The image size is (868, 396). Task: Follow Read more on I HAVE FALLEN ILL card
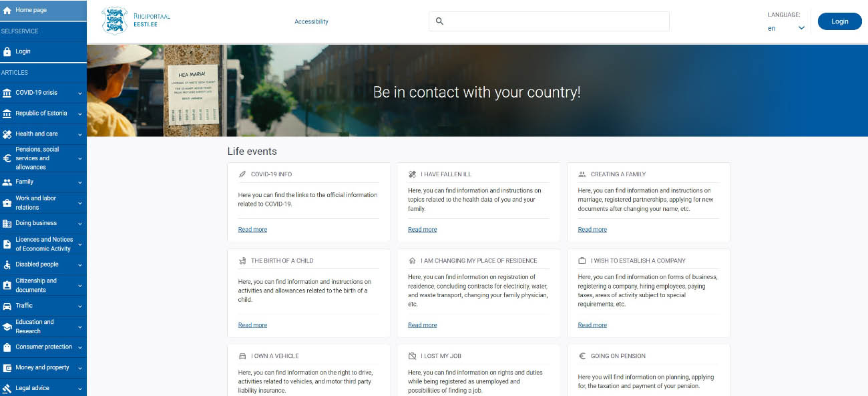(x=423, y=230)
